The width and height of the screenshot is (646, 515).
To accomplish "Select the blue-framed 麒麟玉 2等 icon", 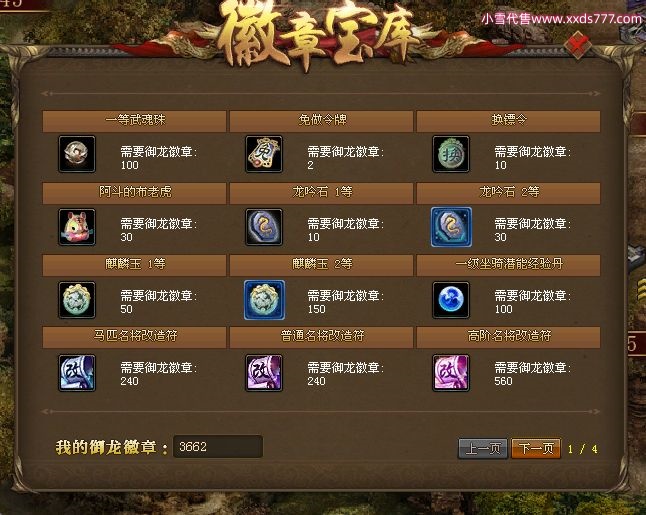I will point(264,300).
